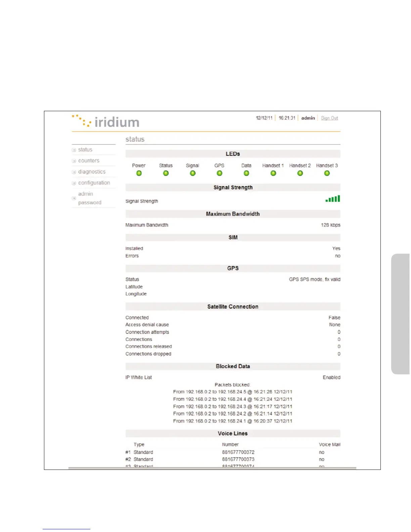Click the arrow icon beside status
This screenshot has height=532, width=411.
click(x=74, y=150)
